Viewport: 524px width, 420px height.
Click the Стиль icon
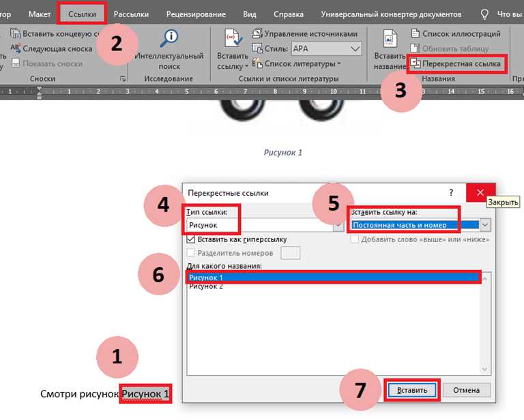[257, 48]
